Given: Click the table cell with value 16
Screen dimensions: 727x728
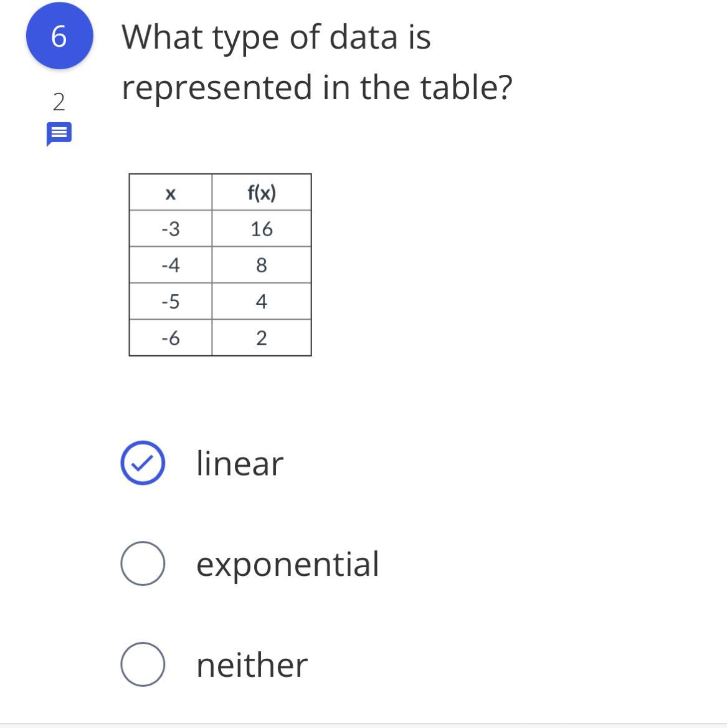Looking at the screenshot, I should click(262, 229).
